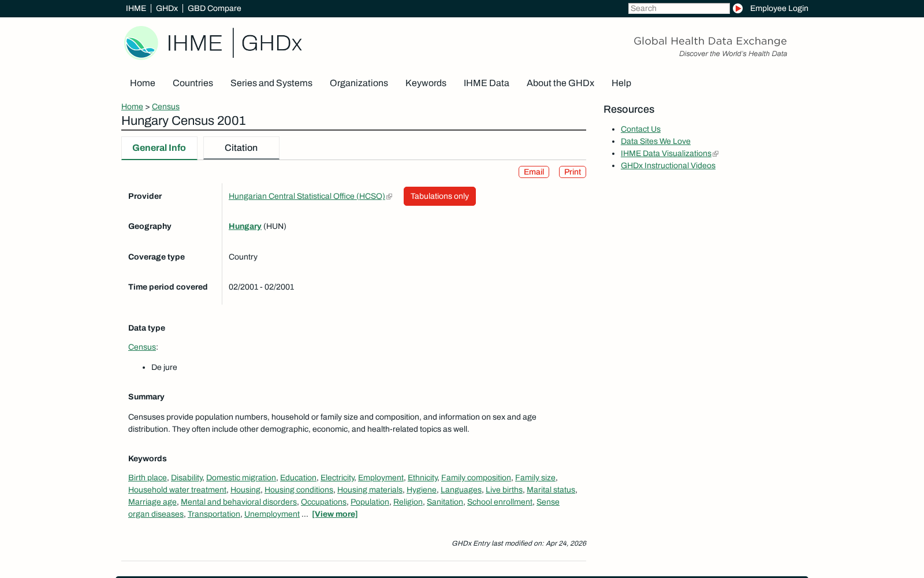Click the Print button

(572, 172)
